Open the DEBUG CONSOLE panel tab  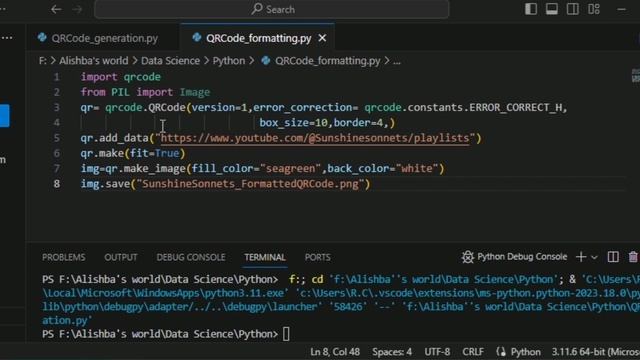pyautogui.click(x=191, y=258)
